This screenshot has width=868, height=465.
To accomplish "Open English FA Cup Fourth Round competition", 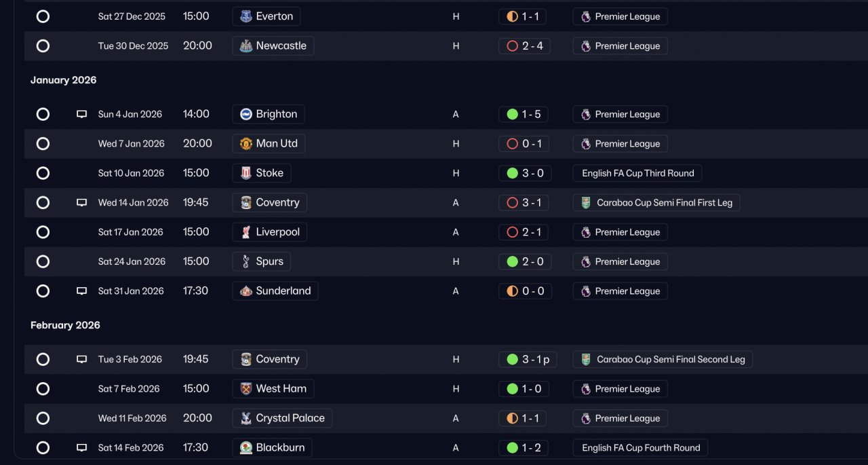I will pyautogui.click(x=641, y=447).
